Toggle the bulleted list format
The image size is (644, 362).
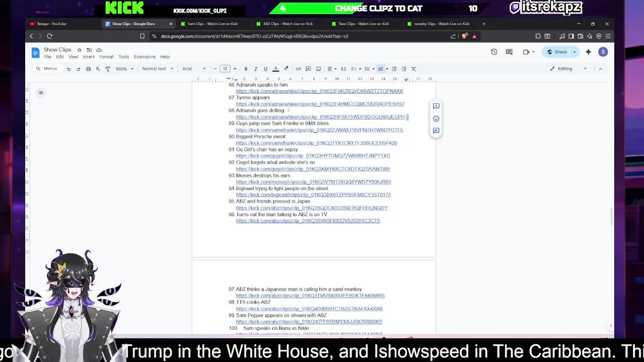tap(368, 69)
